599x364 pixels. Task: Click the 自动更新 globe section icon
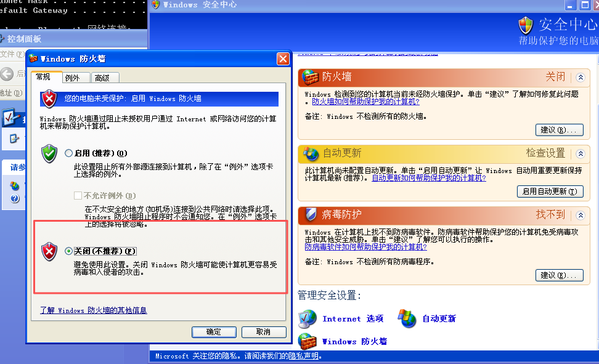click(311, 153)
